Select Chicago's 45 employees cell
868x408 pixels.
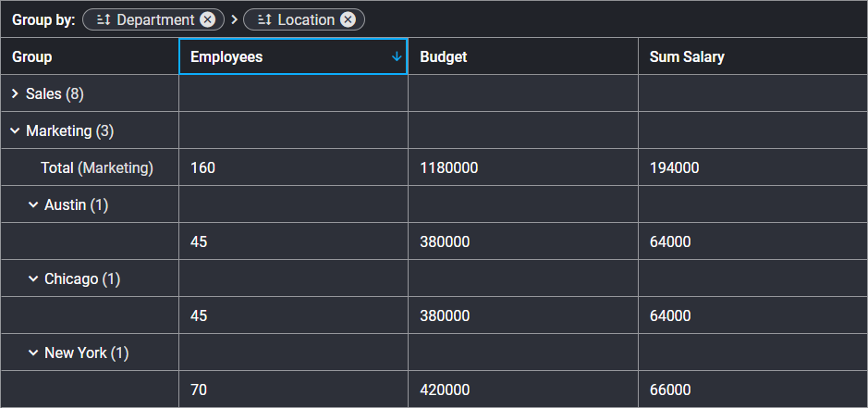point(293,315)
